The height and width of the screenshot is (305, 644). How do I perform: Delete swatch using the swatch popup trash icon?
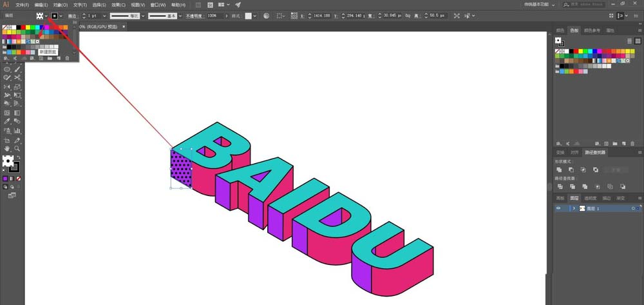click(x=68, y=59)
